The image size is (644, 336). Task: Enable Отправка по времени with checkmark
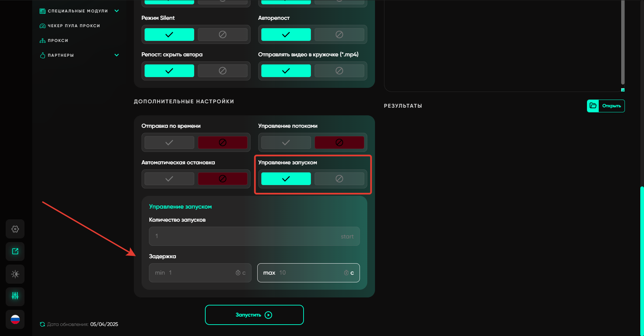[169, 143]
